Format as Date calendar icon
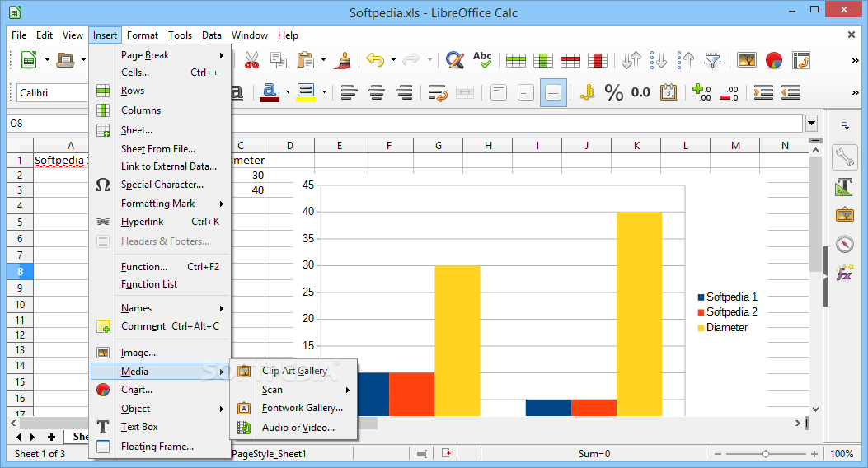Screen dimensions: 868x468 [x=669, y=92]
